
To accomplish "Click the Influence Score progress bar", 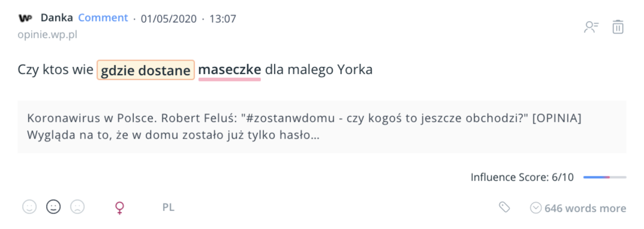I will [x=604, y=177].
